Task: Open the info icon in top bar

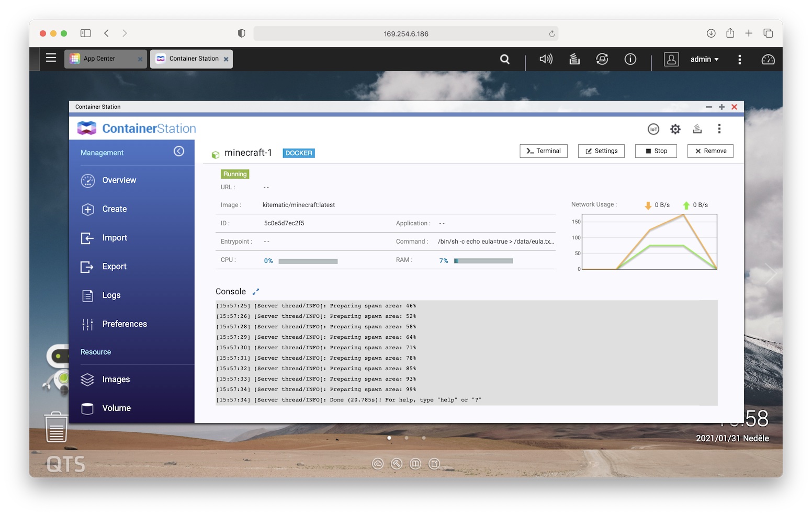Action: [x=630, y=59]
